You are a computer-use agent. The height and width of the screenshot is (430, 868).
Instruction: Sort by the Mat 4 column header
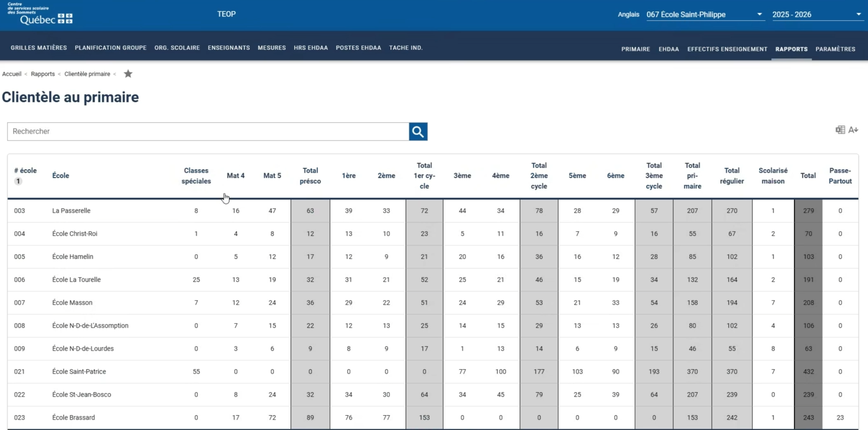point(236,176)
